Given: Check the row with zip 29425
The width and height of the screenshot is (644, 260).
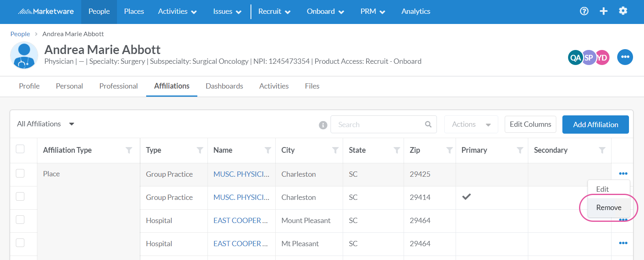Looking at the screenshot, I should pos(20,173).
